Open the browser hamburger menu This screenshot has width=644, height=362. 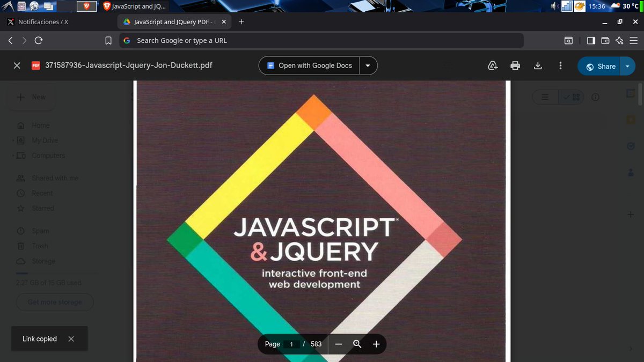pyautogui.click(x=634, y=40)
